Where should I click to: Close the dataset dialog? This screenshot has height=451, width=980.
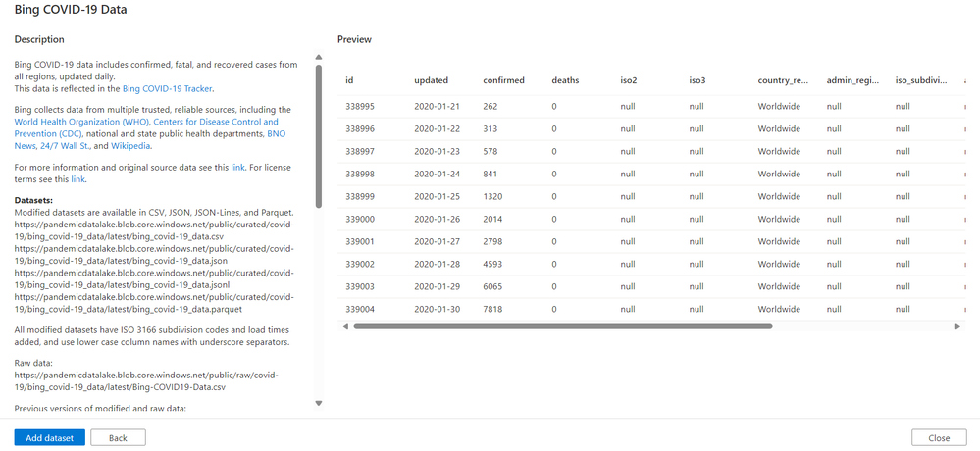click(x=939, y=438)
